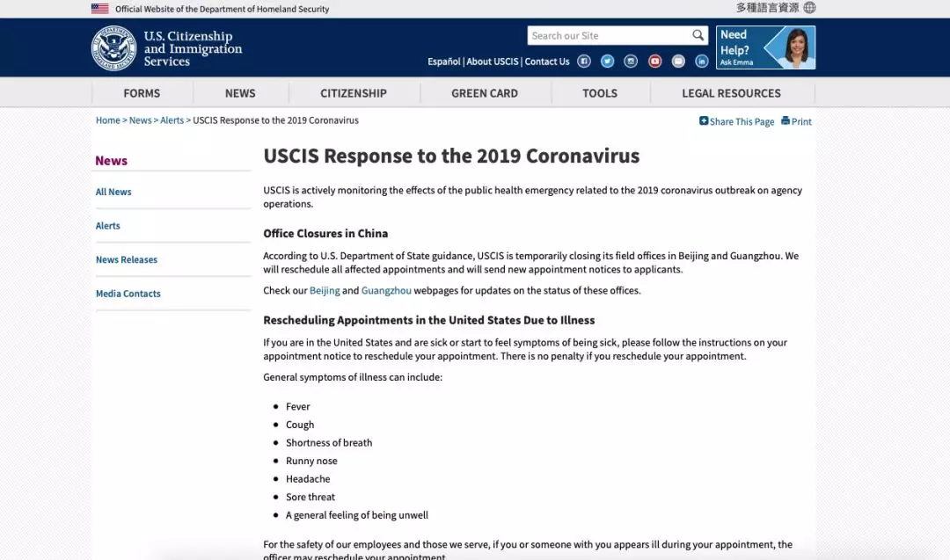The image size is (950, 560).
Task: Click A general feeling of being unwell item
Action: [x=357, y=515]
